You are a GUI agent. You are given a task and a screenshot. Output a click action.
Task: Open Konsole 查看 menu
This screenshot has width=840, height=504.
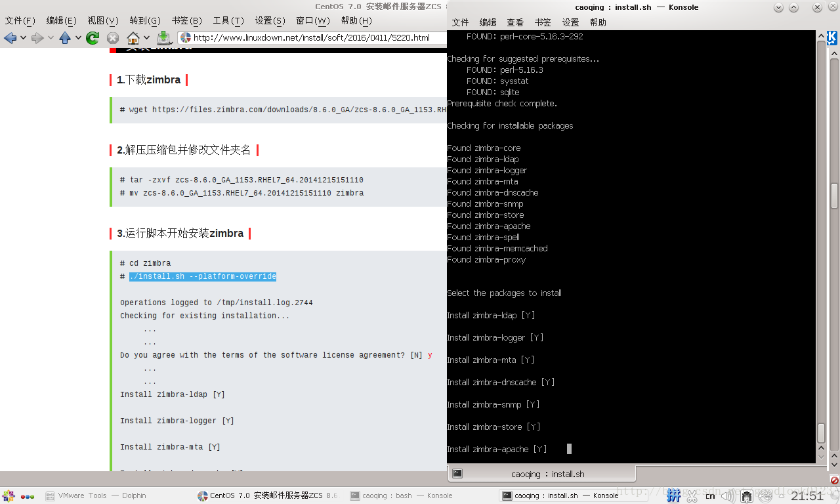(516, 22)
